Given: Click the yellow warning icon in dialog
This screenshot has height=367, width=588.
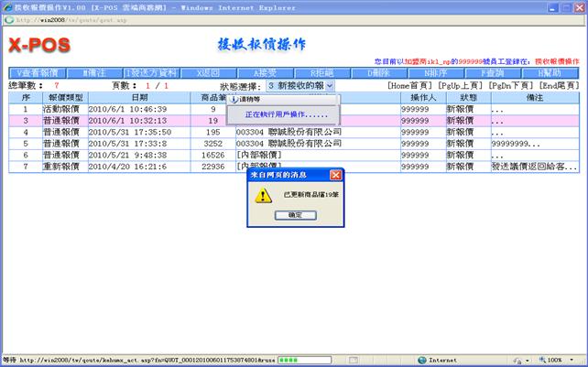Looking at the screenshot, I should (264, 195).
